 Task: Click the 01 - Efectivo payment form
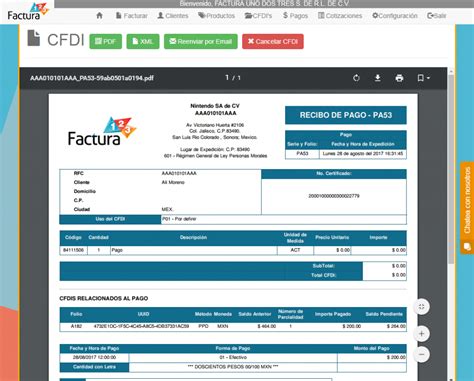(x=233, y=357)
